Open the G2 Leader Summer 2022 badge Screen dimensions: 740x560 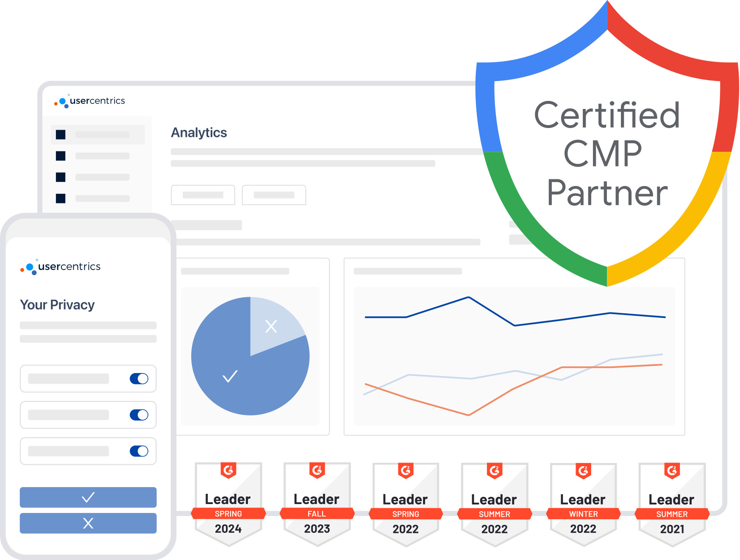coord(495,504)
